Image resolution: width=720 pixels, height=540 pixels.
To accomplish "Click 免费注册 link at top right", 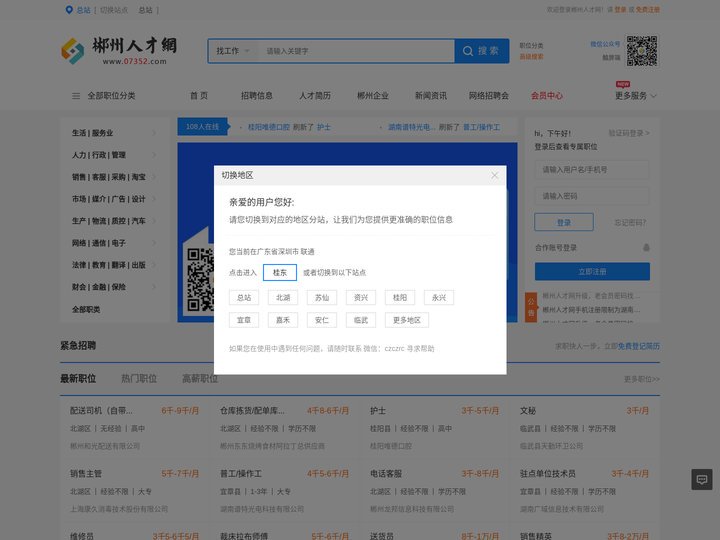I will (647, 10).
